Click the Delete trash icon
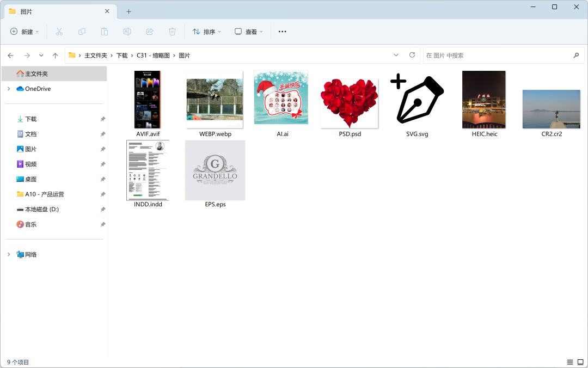This screenshot has height=368, width=588. 172,32
